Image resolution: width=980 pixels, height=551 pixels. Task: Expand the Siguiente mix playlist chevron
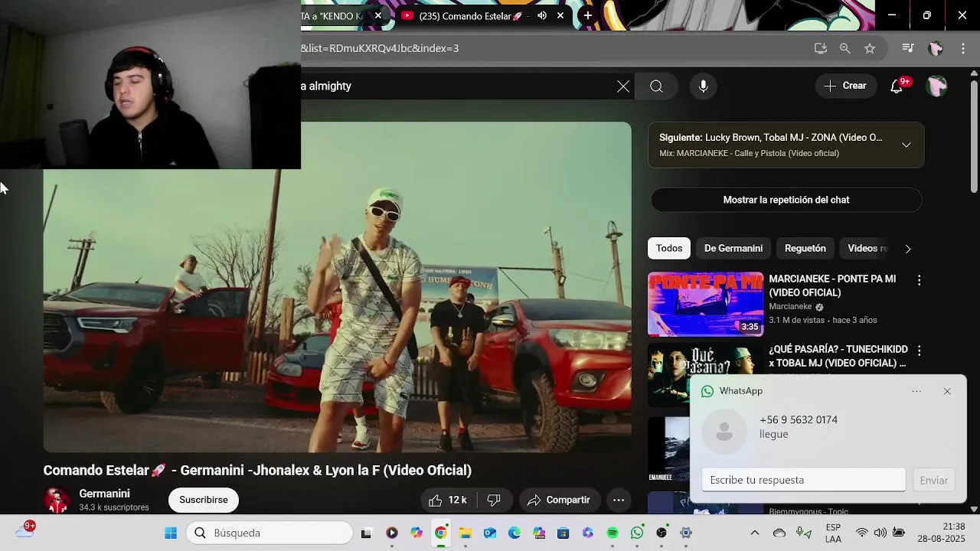tap(906, 145)
